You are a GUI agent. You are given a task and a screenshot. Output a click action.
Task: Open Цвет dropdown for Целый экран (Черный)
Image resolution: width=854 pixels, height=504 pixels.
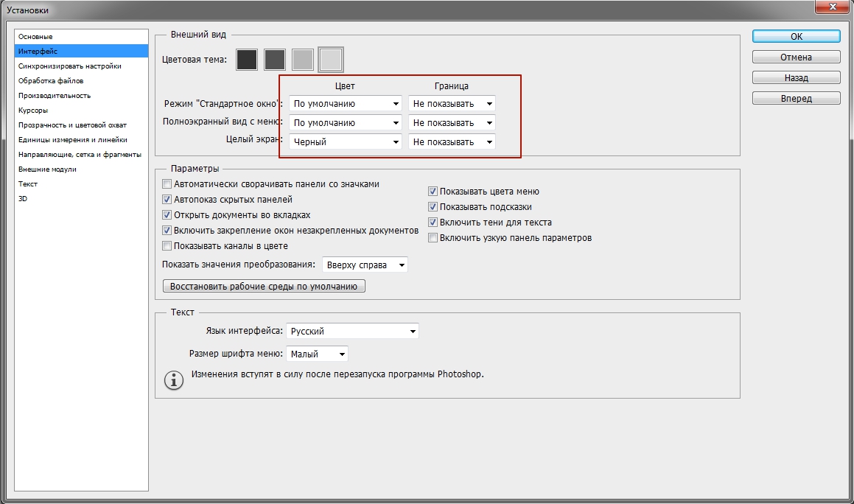coord(346,141)
